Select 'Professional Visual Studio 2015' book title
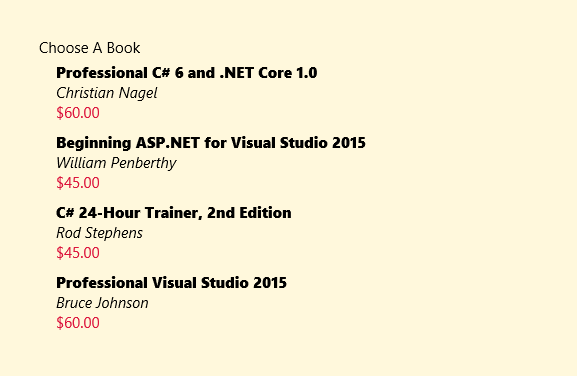 (171, 283)
